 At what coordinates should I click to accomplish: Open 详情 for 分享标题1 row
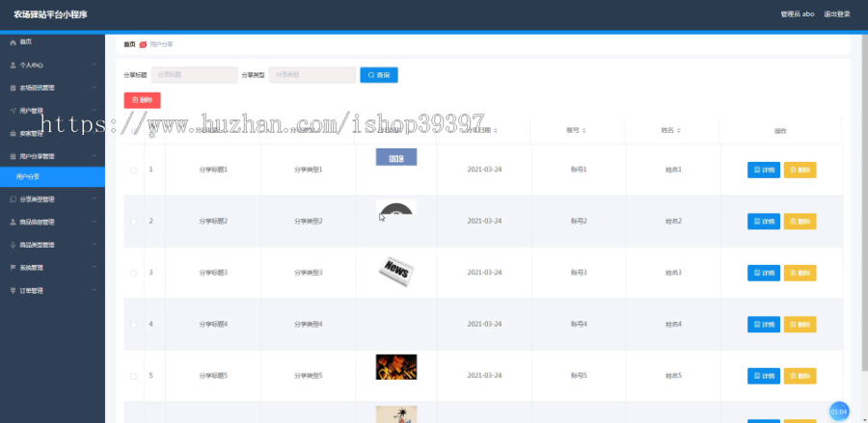[764, 170]
